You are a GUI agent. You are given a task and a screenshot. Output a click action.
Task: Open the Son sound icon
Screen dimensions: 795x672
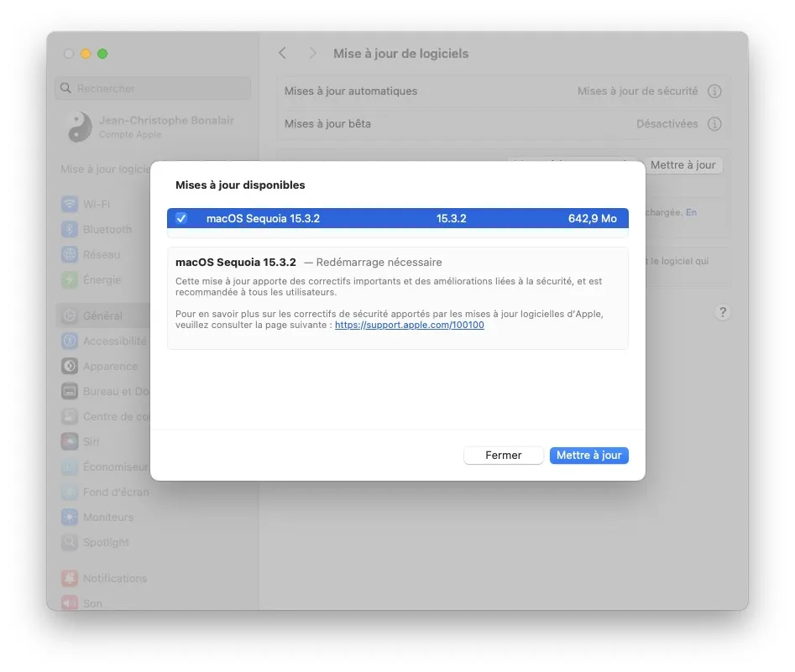pos(70,603)
